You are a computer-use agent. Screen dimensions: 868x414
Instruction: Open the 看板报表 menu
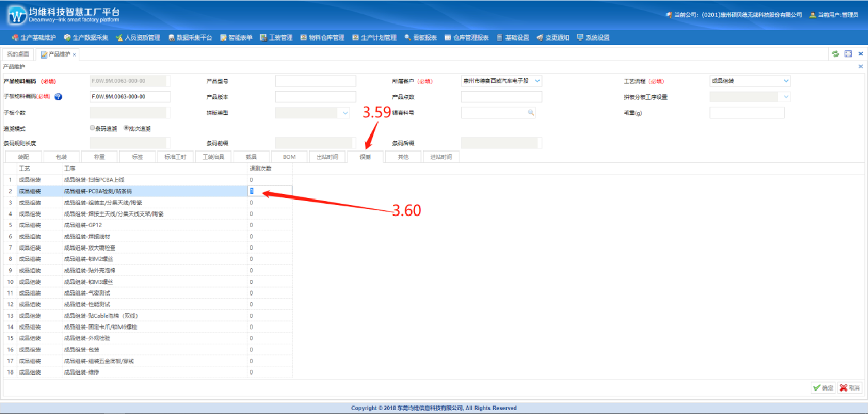tap(420, 38)
